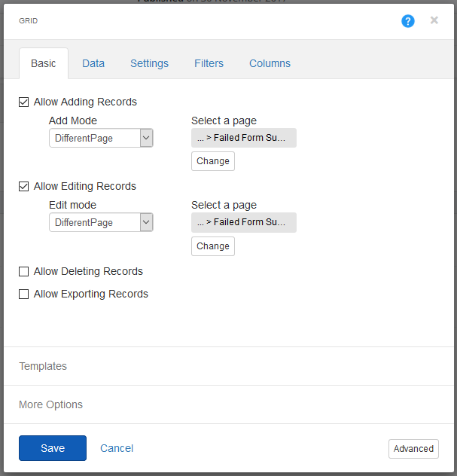Click Change under Add Mode page selection
The height and width of the screenshot is (476, 457).
point(213,161)
